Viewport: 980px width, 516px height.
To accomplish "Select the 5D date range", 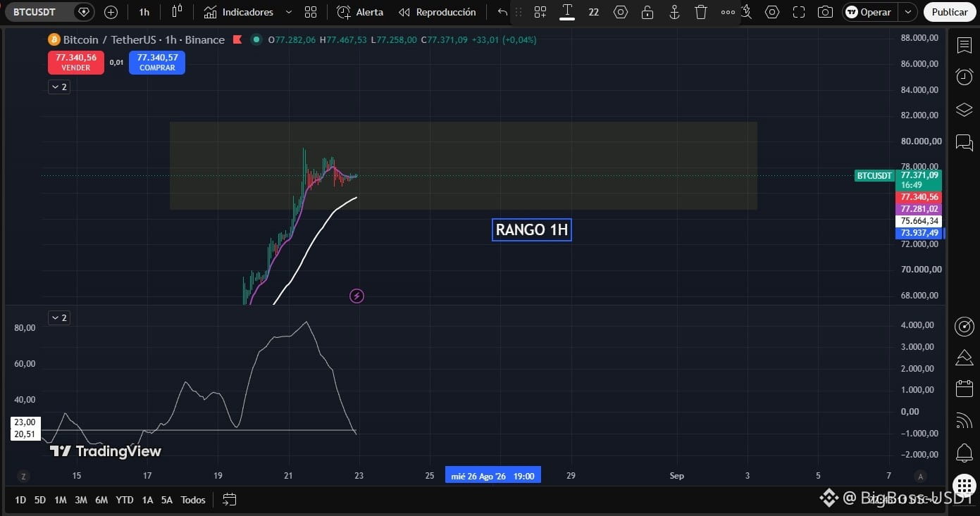I will (40, 500).
